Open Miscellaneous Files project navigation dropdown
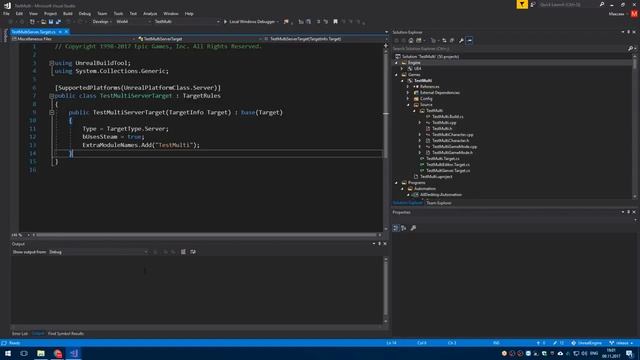 (73, 39)
